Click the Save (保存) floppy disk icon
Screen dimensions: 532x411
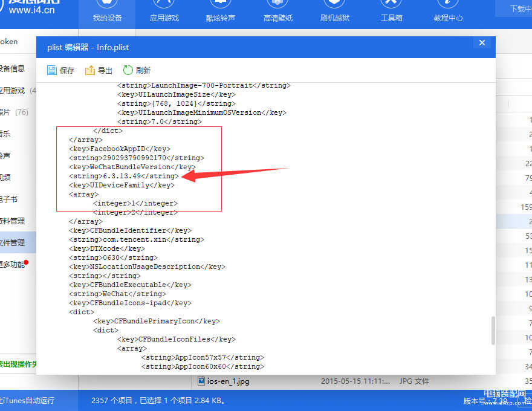click(x=53, y=70)
